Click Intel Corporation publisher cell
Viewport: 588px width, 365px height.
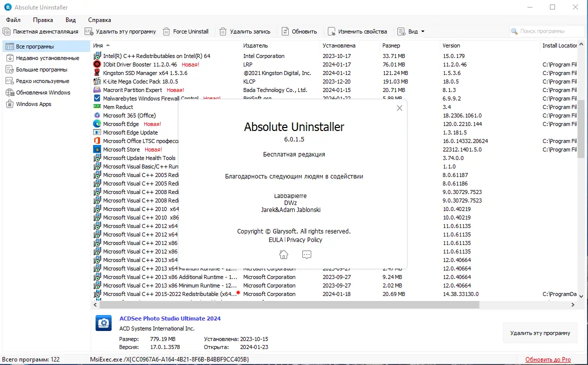coord(264,56)
